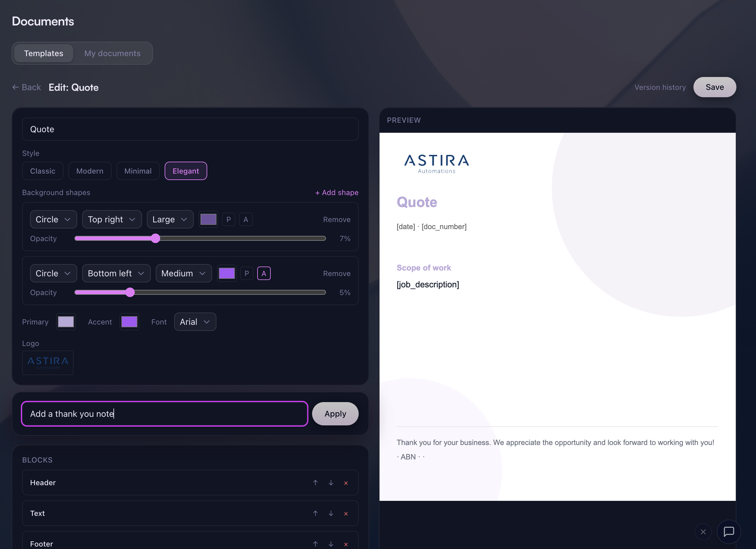Open shape type dropdown for Top right shape
This screenshot has height=549, width=756.
53,220
